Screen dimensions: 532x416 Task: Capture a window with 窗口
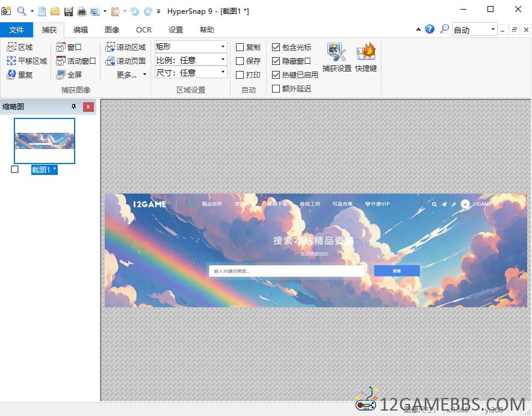click(69, 47)
